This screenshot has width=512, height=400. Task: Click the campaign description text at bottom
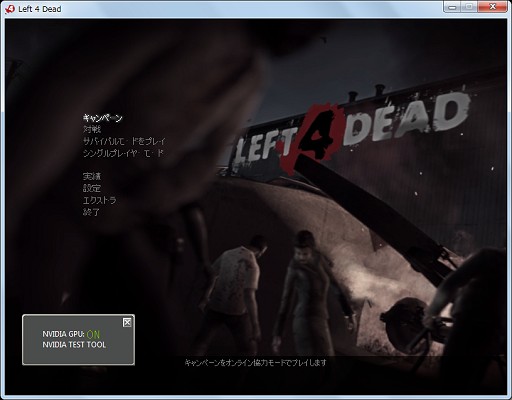pos(255,362)
